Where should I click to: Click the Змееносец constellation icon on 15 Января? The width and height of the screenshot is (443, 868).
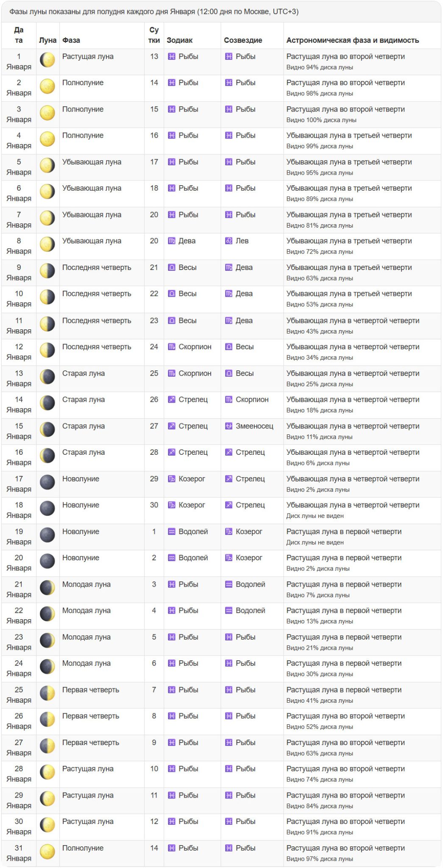(228, 426)
